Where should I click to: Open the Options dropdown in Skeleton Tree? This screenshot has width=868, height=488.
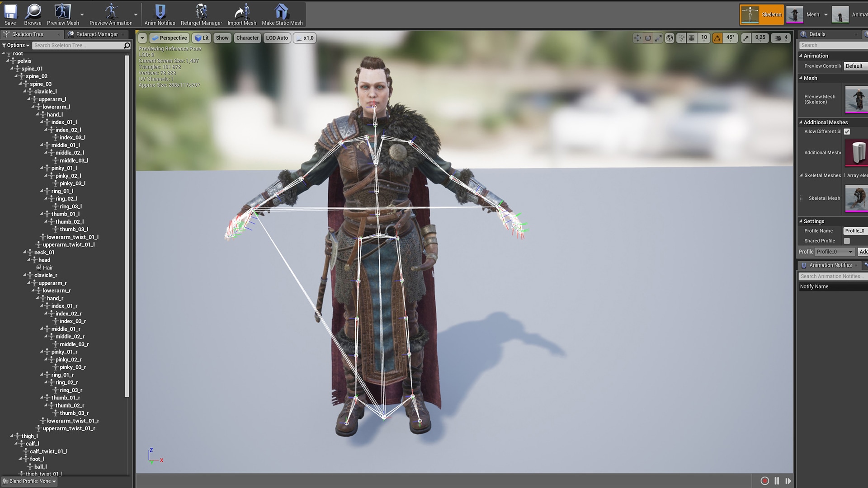pyautogui.click(x=16, y=45)
